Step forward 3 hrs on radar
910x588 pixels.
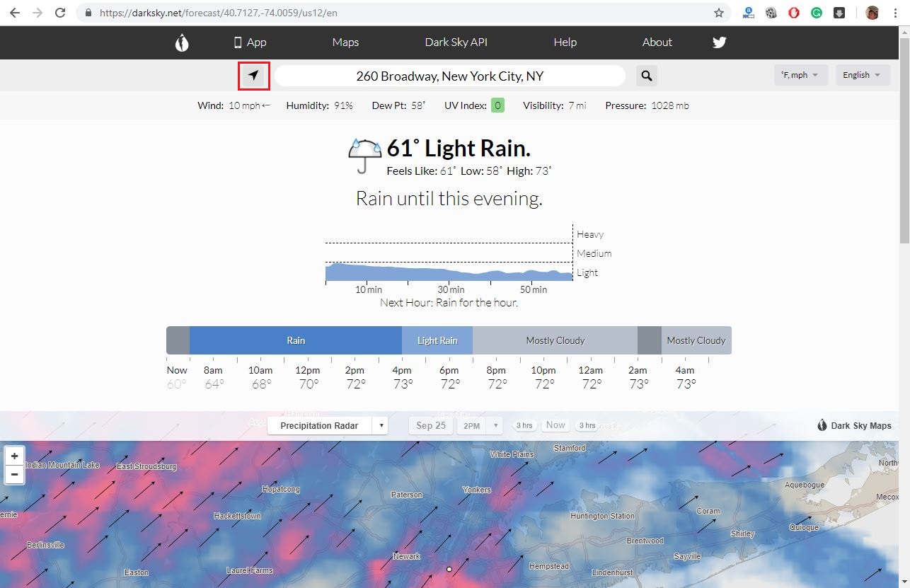point(587,425)
